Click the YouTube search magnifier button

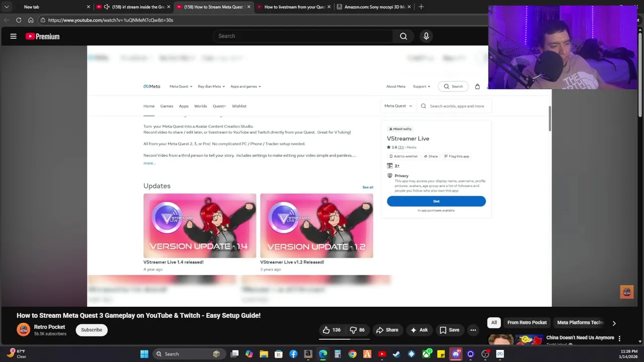[404, 36]
